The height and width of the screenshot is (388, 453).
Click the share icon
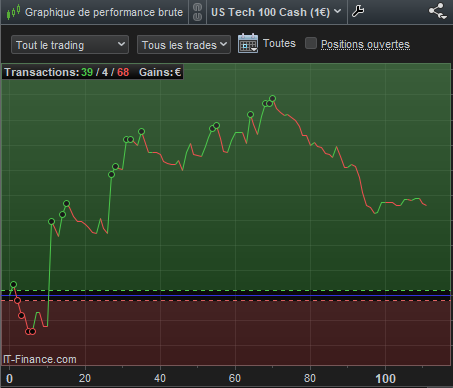[x=437, y=11]
